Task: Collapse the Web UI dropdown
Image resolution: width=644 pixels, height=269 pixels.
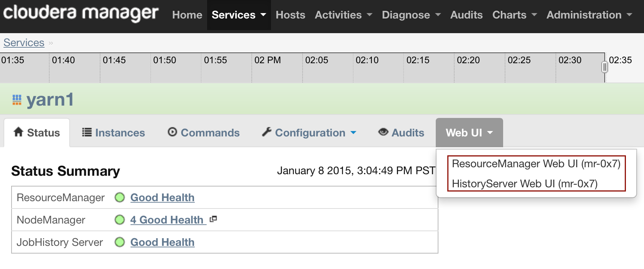Action: [x=469, y=133]
